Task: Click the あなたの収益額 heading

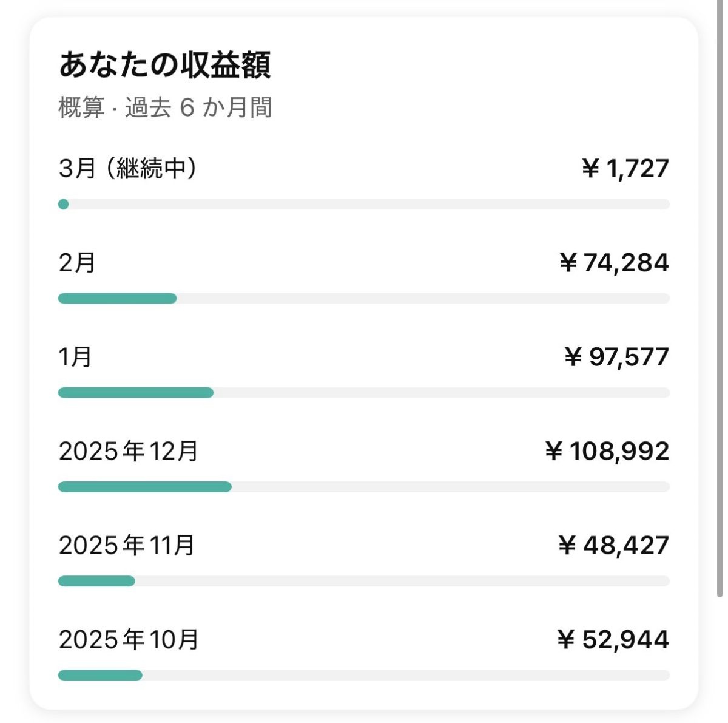Action: pos(164,65)
